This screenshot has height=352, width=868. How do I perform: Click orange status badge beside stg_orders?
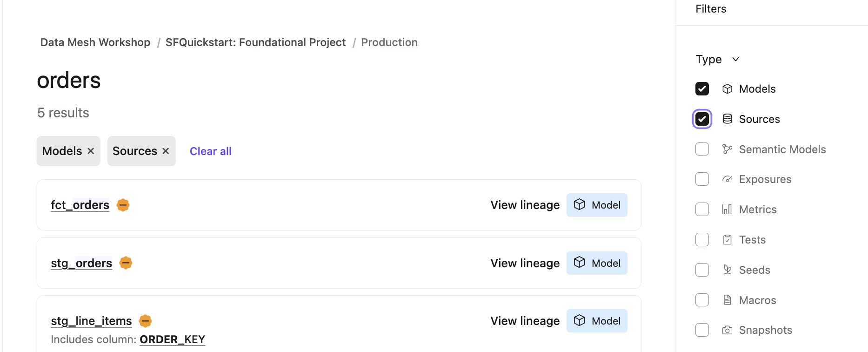pyautogui.click(x=126, y=263)
